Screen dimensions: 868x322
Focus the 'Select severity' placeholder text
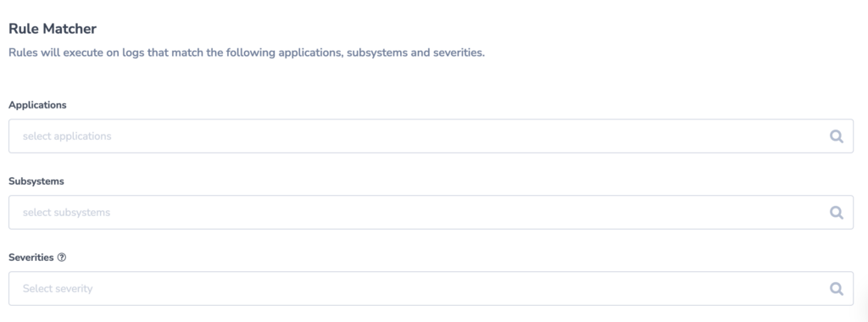(58, 288)
